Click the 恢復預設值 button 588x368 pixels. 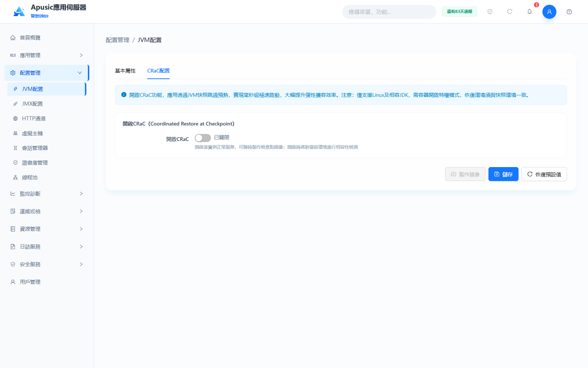point(544,174)
